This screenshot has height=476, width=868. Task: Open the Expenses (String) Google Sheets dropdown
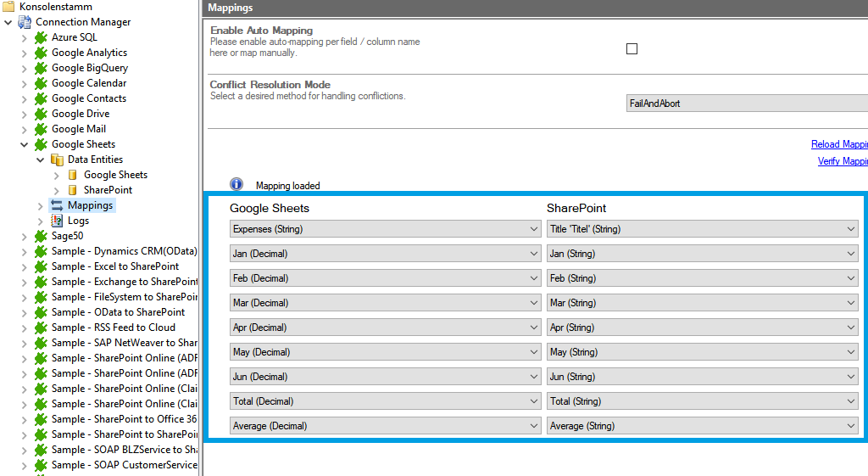pyautogui.click(x=385, y=229)
